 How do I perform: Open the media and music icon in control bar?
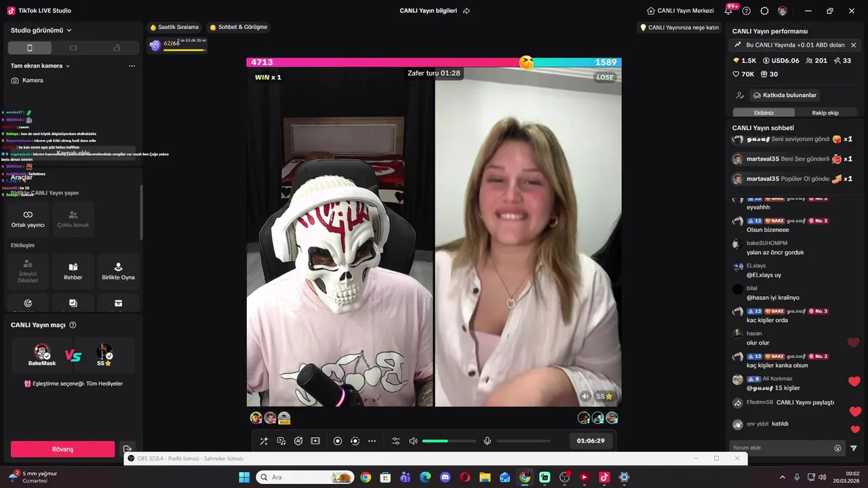tap(281, 441)
